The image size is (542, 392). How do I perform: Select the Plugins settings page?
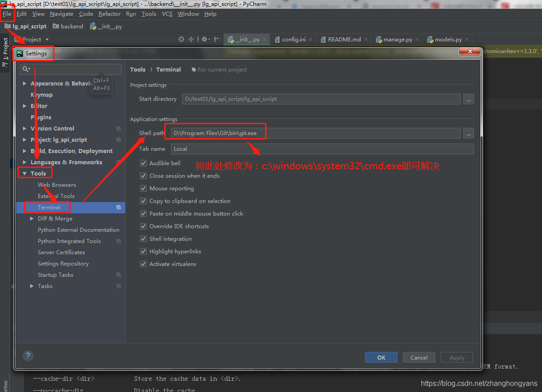coord(41,117)
